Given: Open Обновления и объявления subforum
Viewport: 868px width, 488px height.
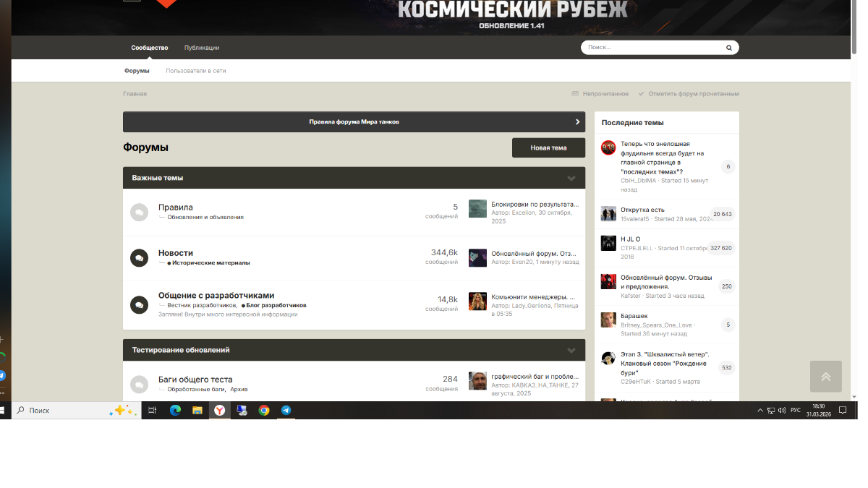Looking at the screenshot, I should click(x=205, y=217).
